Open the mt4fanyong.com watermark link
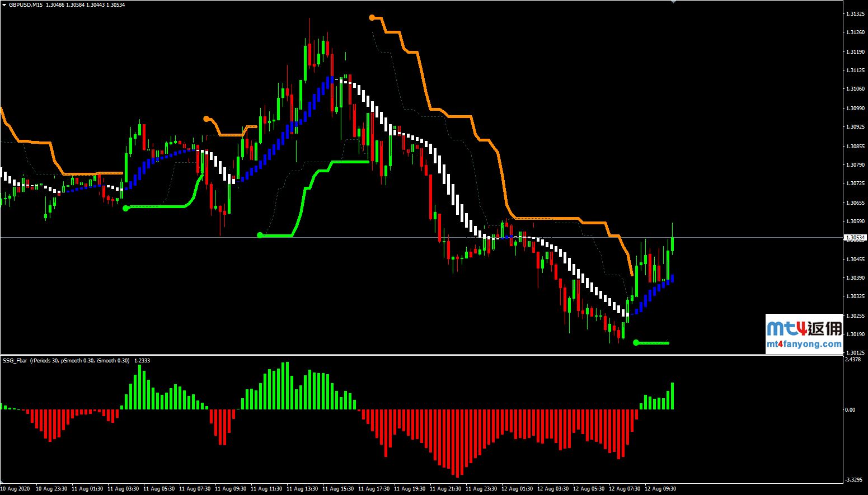This screenshot has height=495, width=868. point(804,344)
